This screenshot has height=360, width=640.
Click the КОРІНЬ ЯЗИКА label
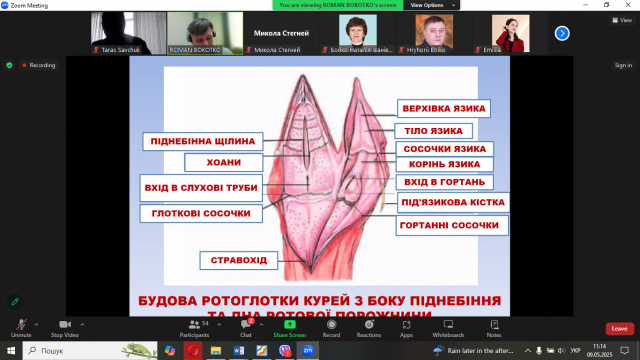coord(444,164)
